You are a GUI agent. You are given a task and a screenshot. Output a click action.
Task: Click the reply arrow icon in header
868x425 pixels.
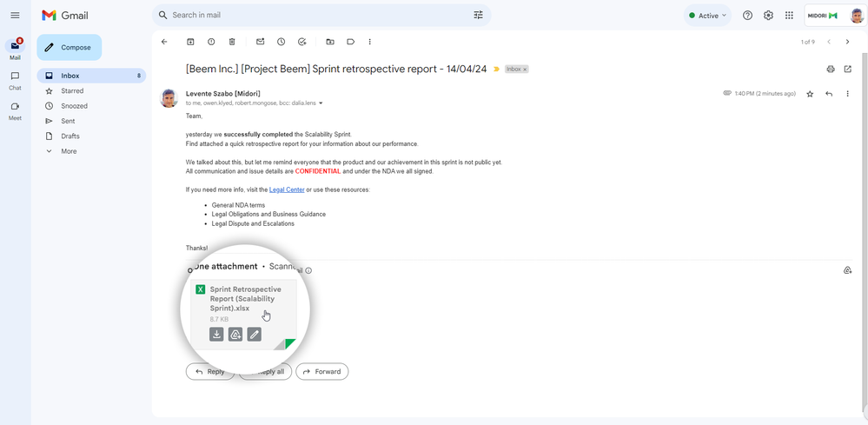pyautogui.click(x=829, y=94)
